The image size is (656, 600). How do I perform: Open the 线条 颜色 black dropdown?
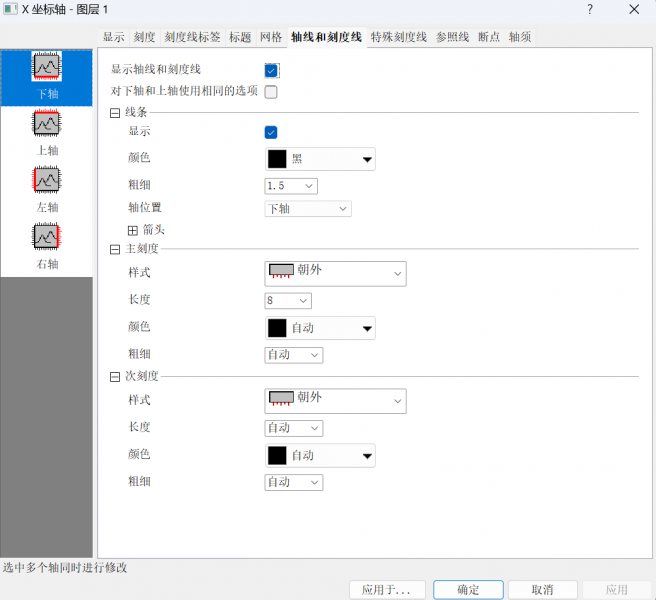tap(320, 159)
